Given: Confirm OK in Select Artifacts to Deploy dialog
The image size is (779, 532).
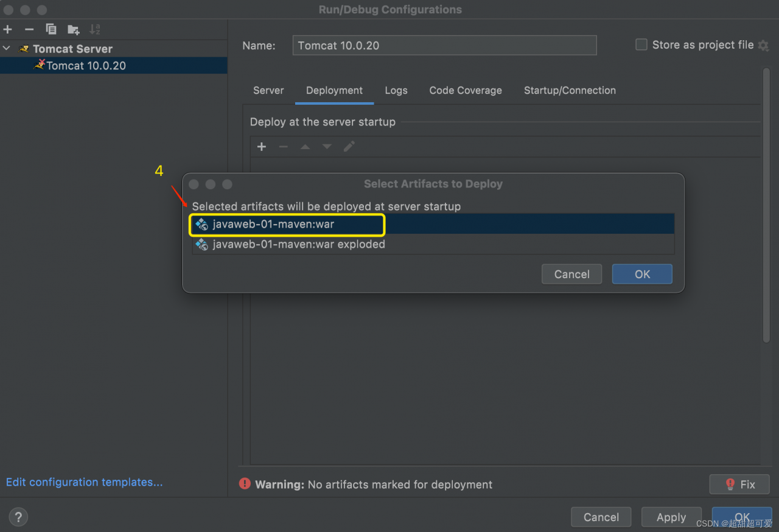Looking at the screenshot, I should pyautogui.click(x=642, y=274).
